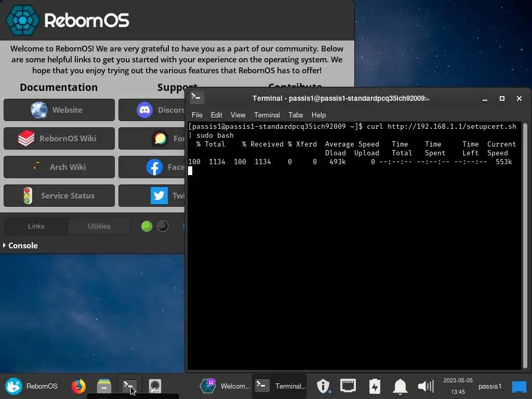
Task: Open the passis1 user menu
Action: tap(489, 386)
